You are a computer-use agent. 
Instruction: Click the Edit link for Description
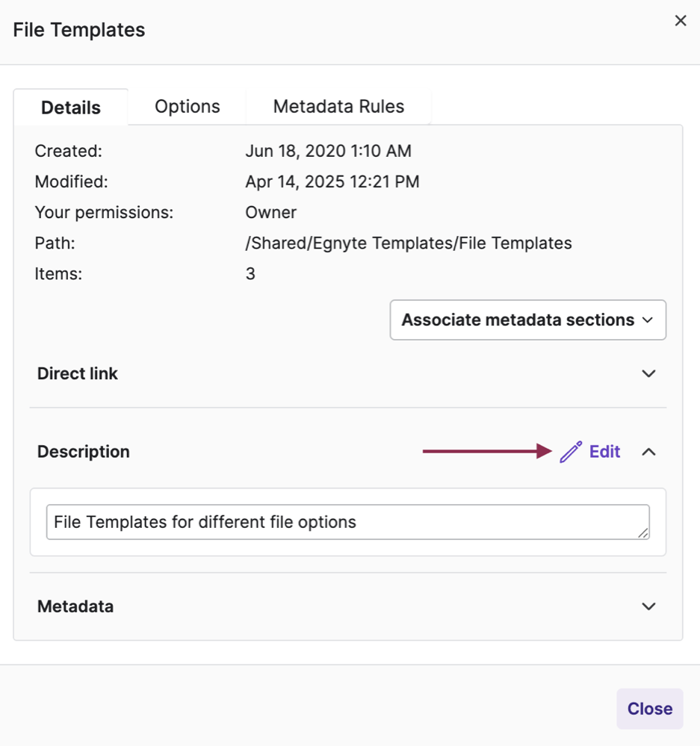(604, 452)
